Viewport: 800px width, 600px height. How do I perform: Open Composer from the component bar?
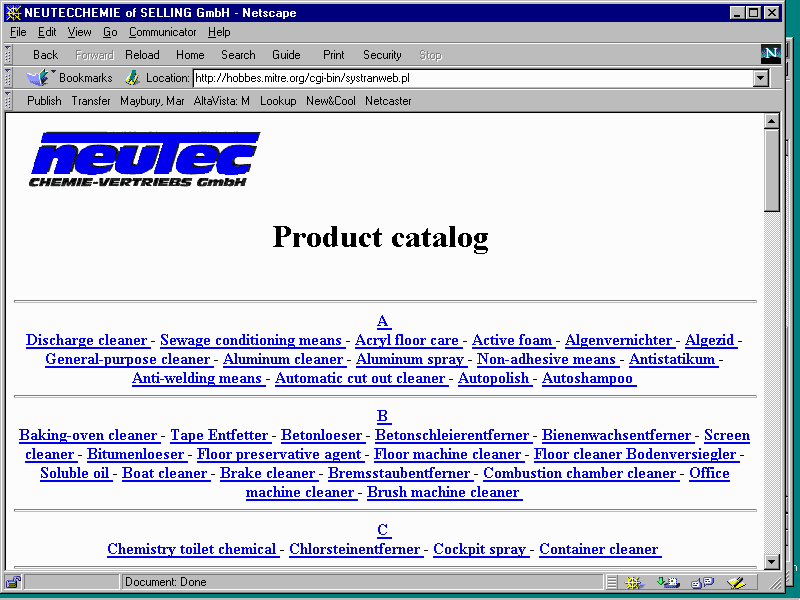click(736, 582)
